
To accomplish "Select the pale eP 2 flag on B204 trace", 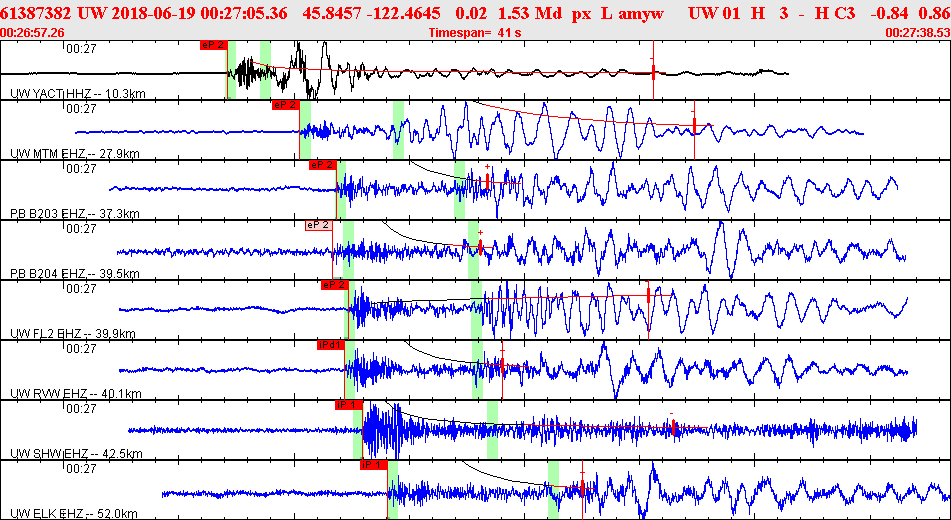I will (318, 225).
